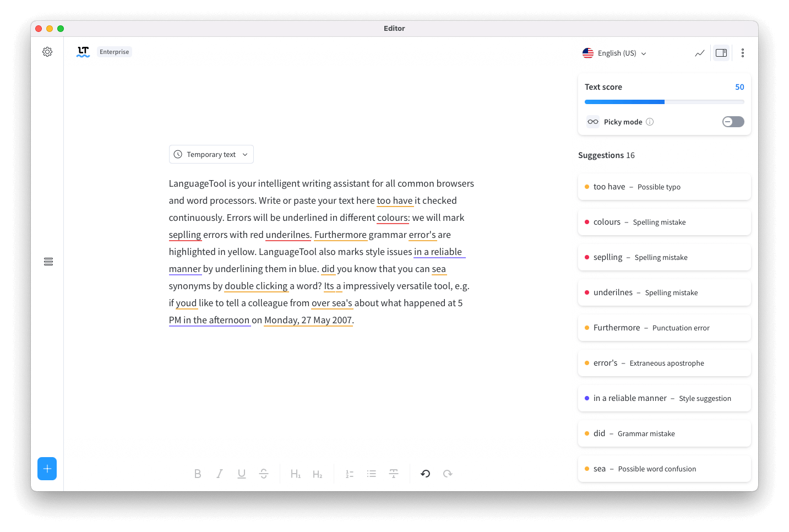Viewport: 789px width, 532px height.
Task: Enable Picky mode switch
Action: [x=733, y=122]
